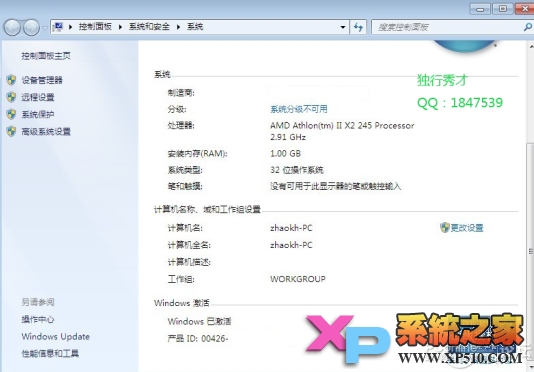Open recent pages dropdown beside Forward button
534x372 pixels.
point(45,28)
